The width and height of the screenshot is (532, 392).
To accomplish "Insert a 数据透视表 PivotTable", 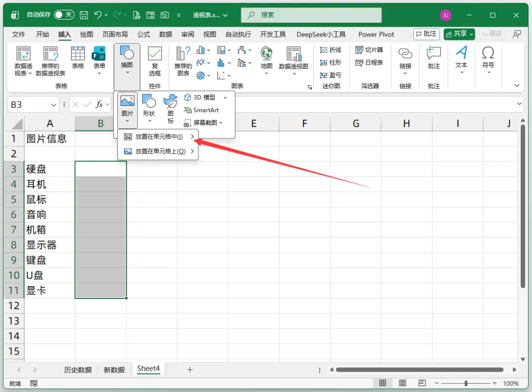I will [24, 61].
